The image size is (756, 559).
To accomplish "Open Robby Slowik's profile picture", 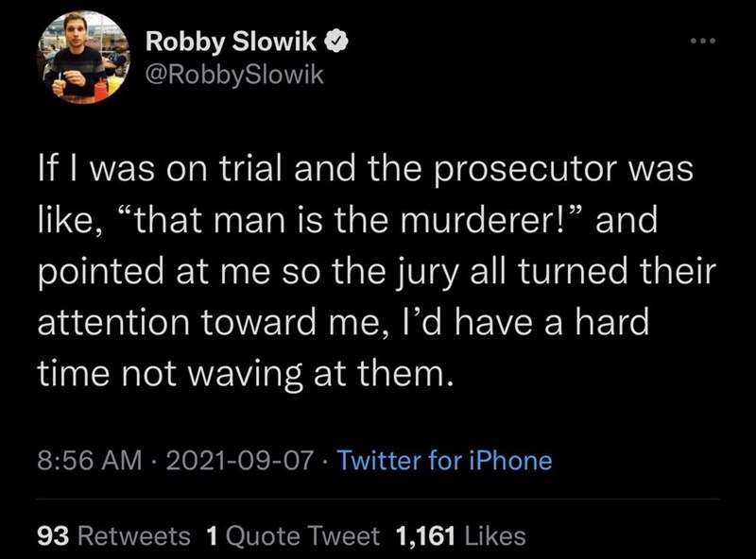I will coord(82,59).
